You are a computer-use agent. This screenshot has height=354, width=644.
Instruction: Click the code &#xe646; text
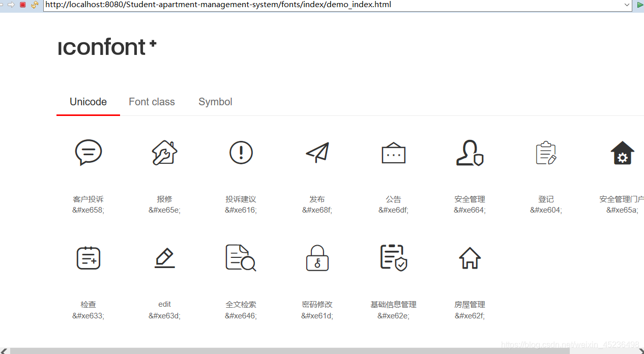(241, 316)
